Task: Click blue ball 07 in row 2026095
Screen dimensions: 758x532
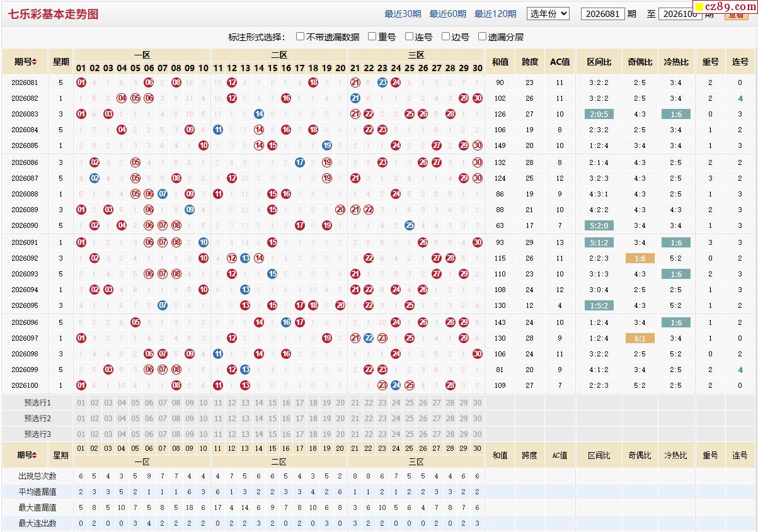Action: tap(163, 305)
